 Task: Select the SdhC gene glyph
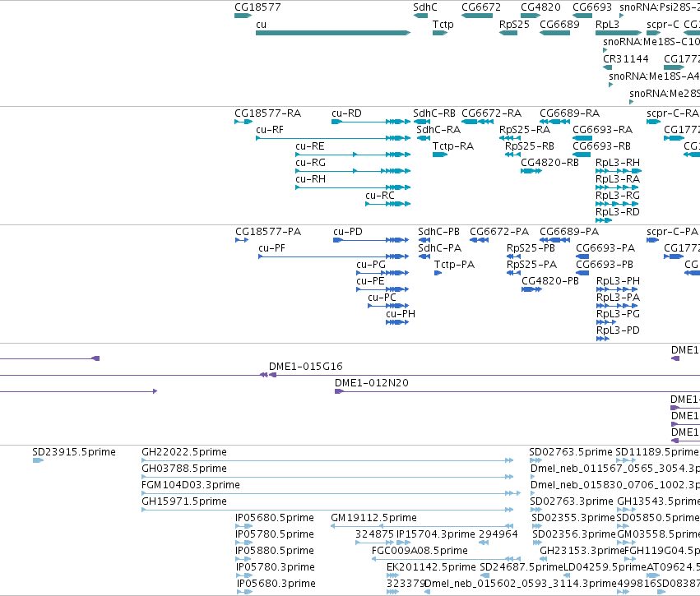point(420,16)
